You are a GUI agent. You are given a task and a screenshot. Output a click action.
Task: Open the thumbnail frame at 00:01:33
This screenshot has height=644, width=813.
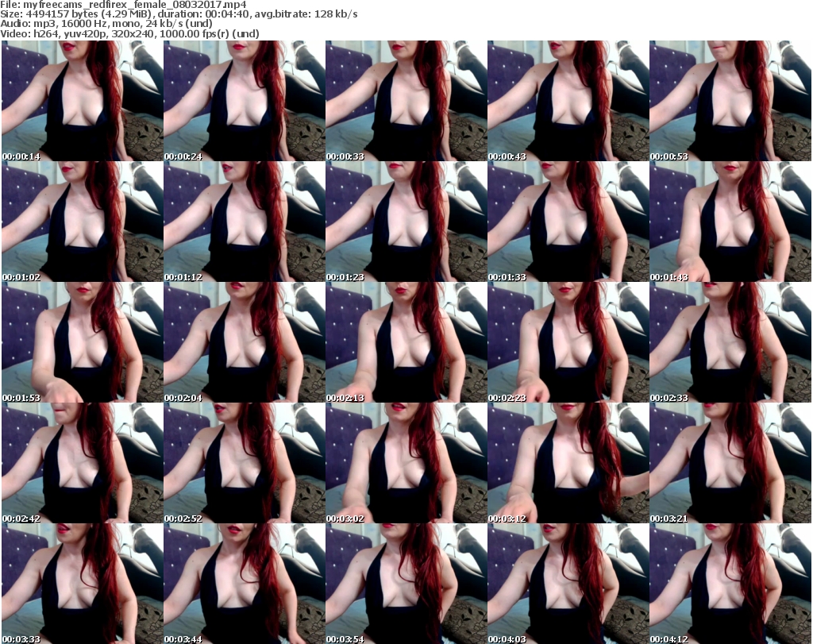(568, 222)
